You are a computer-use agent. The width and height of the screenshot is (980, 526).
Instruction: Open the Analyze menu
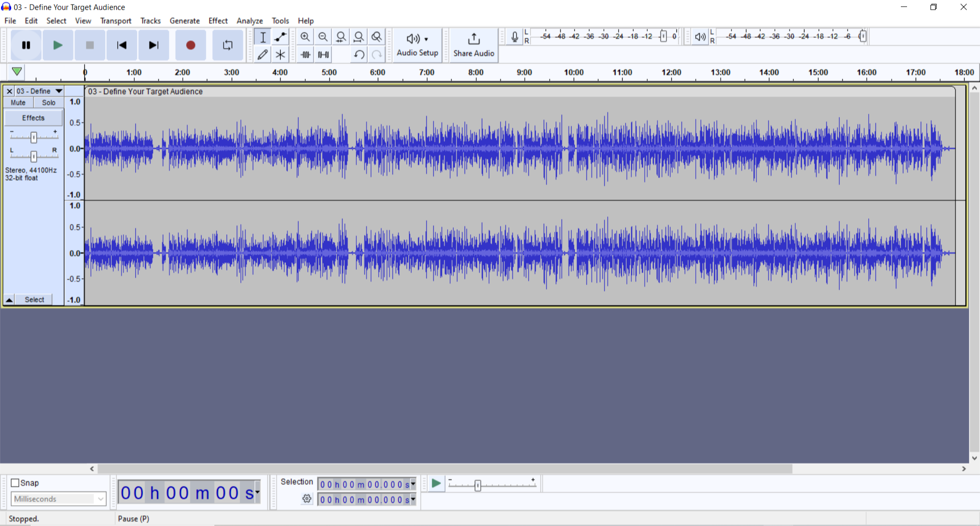[250, 21]
